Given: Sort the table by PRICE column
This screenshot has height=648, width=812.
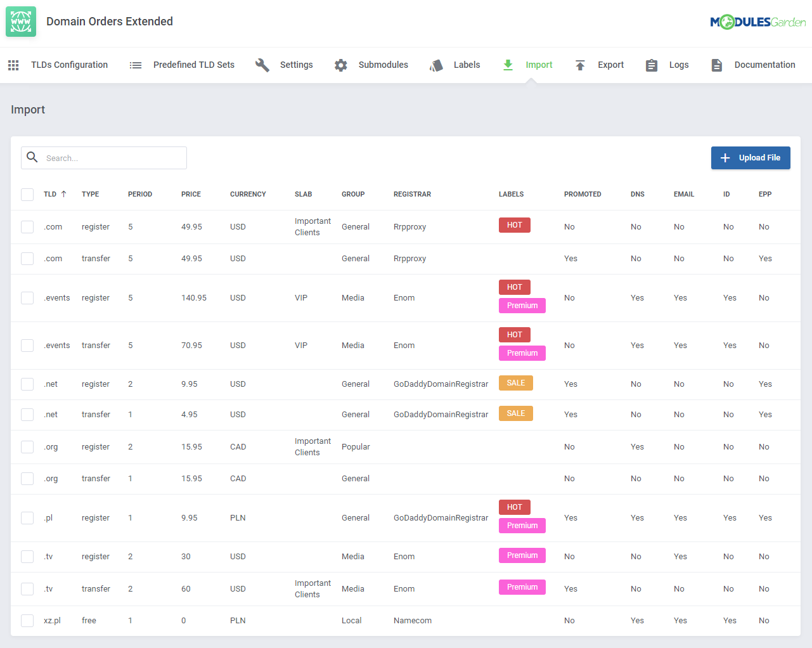Looking at the screenshot, I should 191,194.
